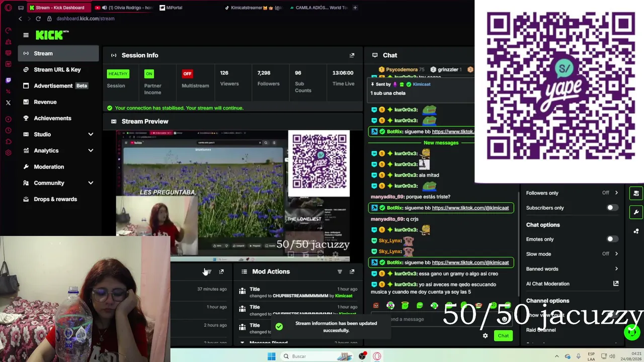Toggle Subscribers only chat mode
This screenshot has height=362, width=644.
[x=611, y=208]
